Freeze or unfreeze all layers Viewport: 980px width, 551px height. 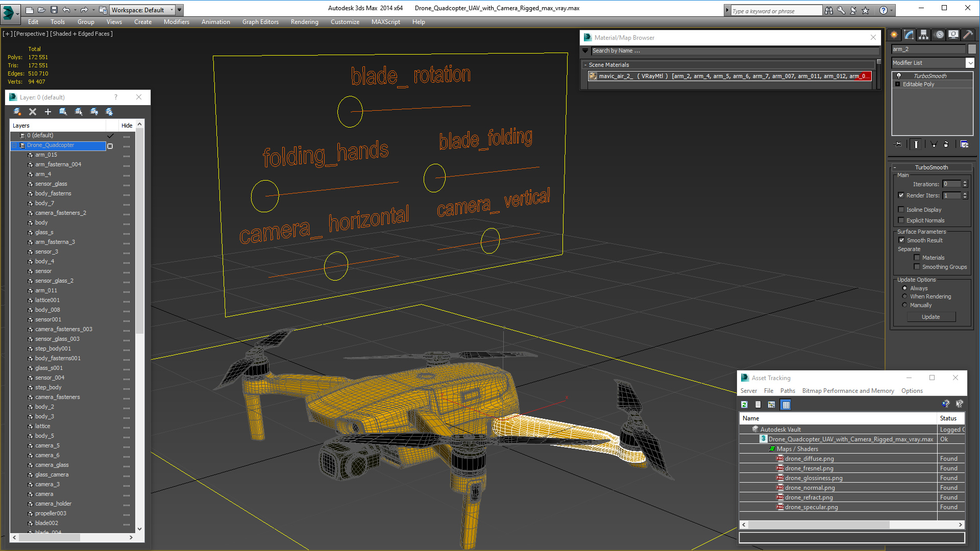(x=109, y=112)
